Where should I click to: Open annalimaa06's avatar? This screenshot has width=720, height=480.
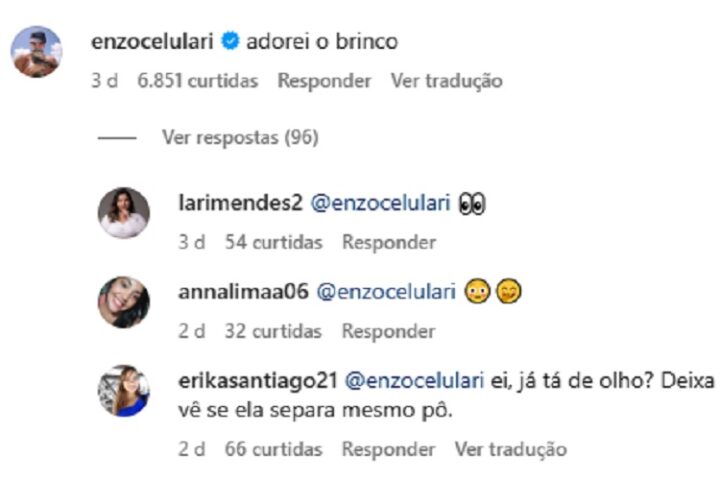(x=124, y=301)
